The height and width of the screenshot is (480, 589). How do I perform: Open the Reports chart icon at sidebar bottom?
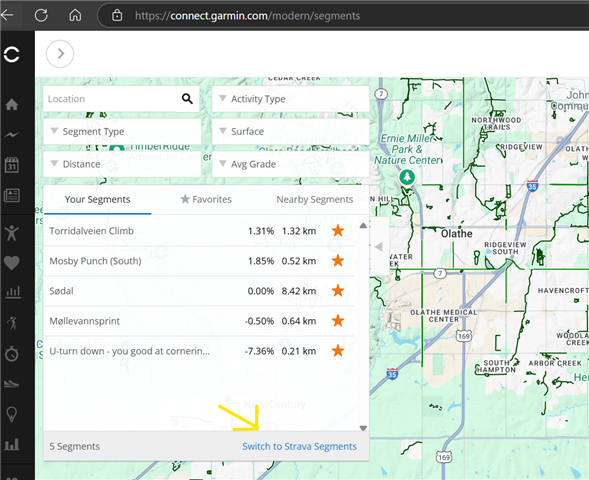coord(12,444)
